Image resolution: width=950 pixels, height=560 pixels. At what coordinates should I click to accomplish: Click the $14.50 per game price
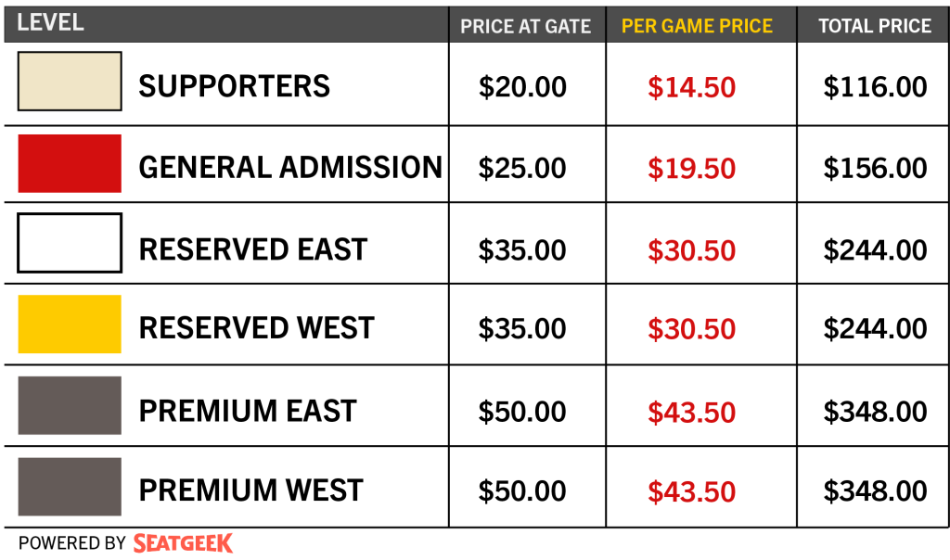click(x=691, y=87)
